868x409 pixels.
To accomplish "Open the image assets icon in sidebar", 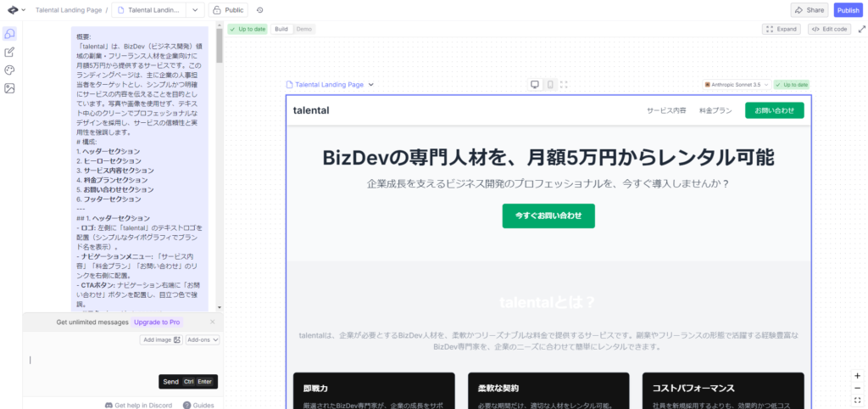I will [x=10, y=88].
